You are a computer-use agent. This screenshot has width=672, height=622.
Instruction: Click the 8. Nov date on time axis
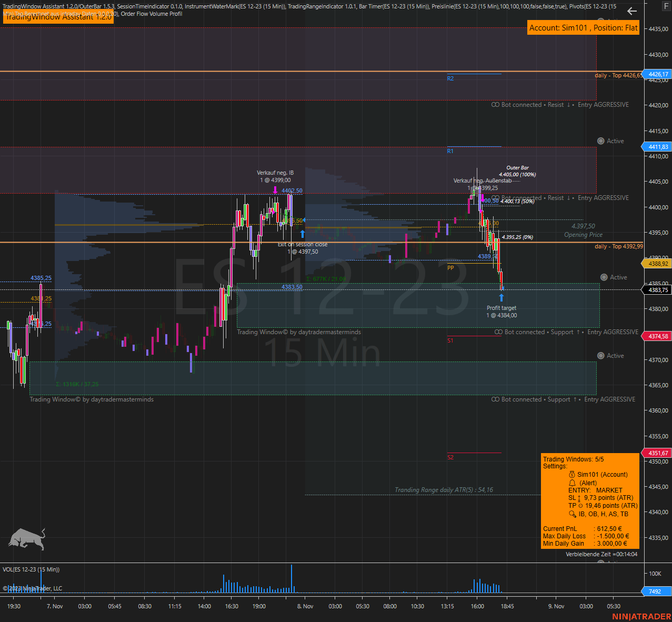coord(305,606)
